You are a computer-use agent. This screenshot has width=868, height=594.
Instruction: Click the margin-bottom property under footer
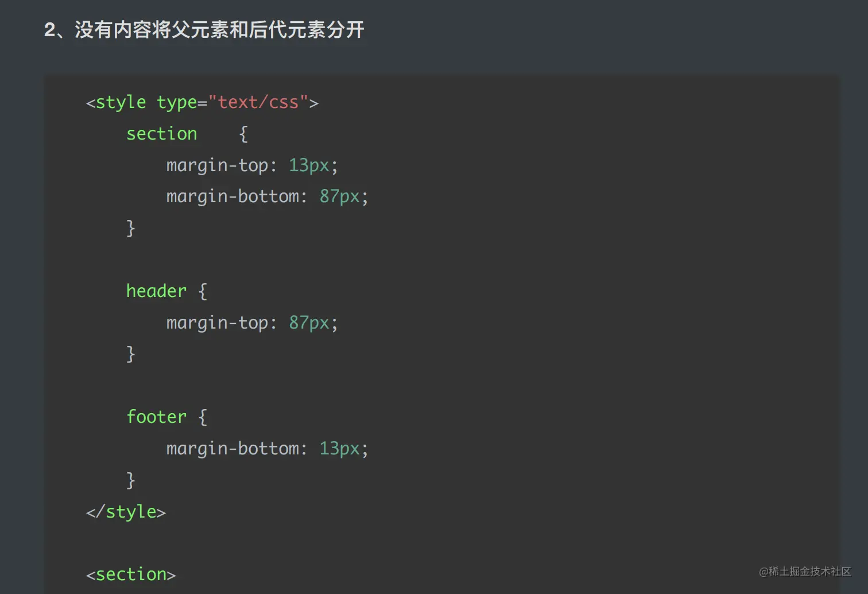[x=232, y=449]
